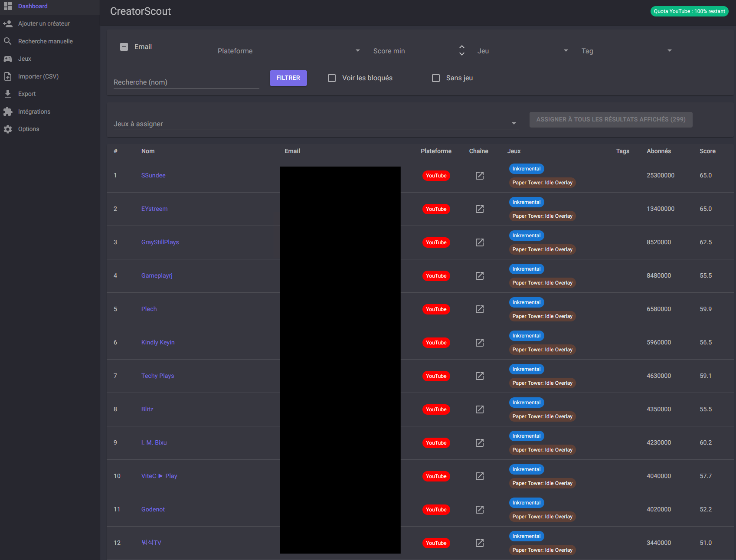Toggle the Email tri-state checkbox
This screenshot has width=736, height=560.
tap(124, 47)
